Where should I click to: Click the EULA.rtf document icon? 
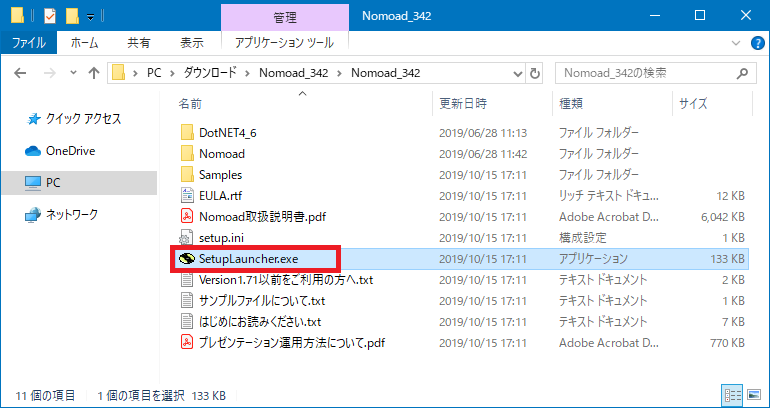point(187,195)
